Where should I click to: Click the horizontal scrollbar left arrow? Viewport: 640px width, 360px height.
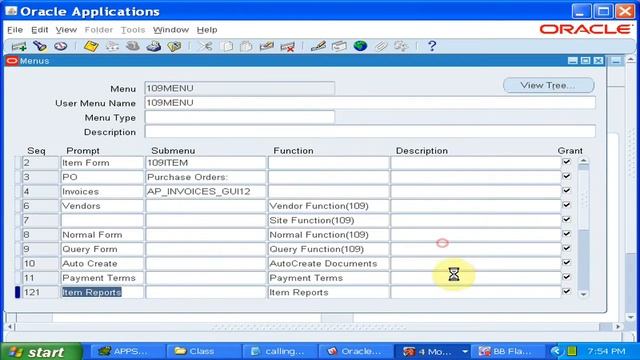point(10,327)
